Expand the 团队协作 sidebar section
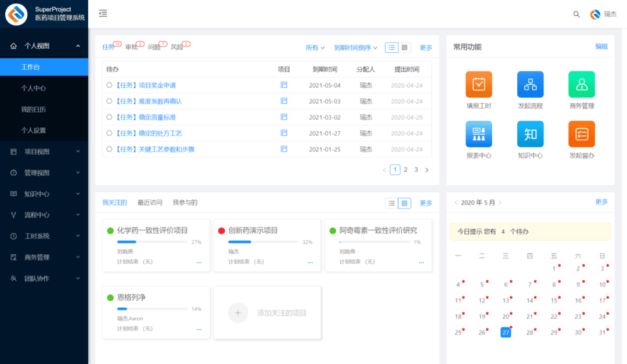The width and height of the screenshot is (627, 364). coord(44,279)
